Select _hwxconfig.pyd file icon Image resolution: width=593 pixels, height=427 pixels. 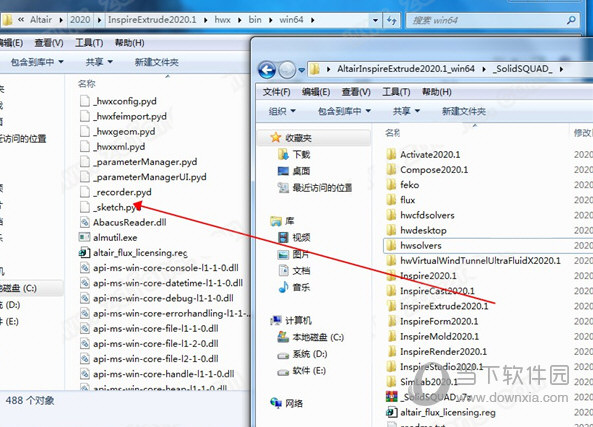[x=85, y=101]
